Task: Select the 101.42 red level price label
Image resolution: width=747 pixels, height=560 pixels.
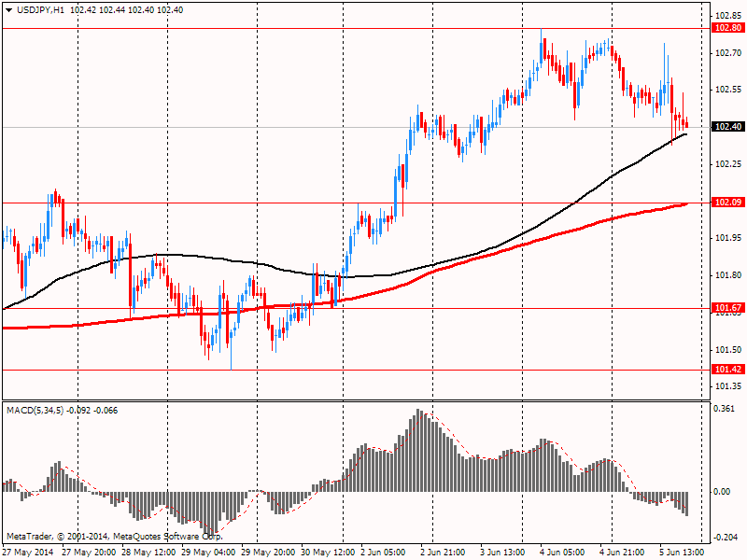Action: point(728,370)
